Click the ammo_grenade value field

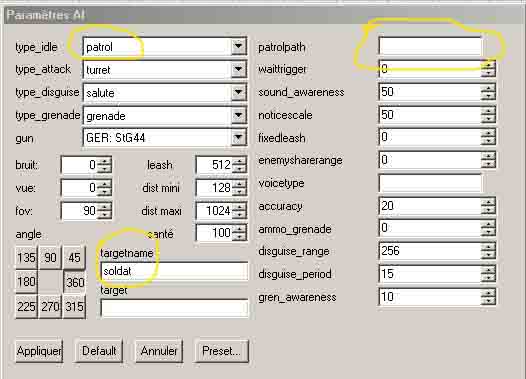pyautogui.click(x=430, y=228)
